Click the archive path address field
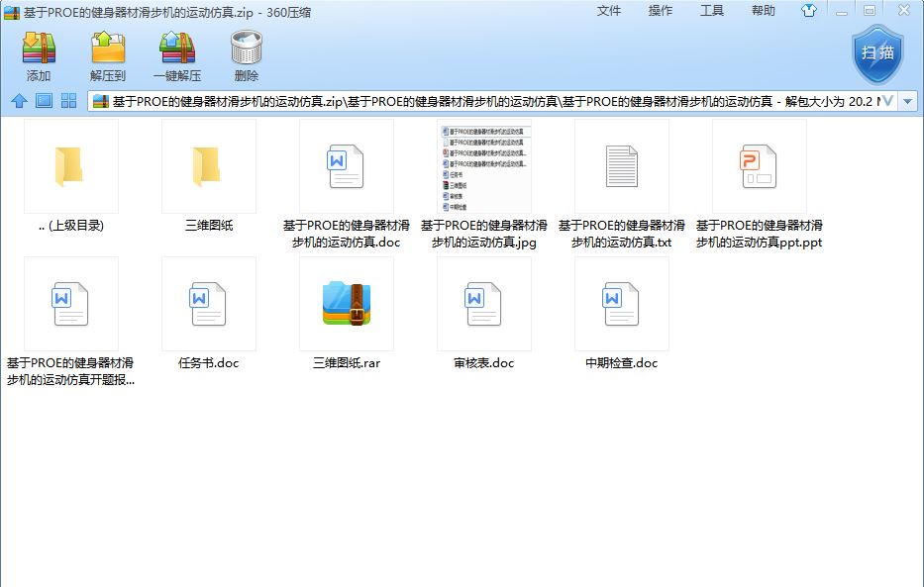Screen dimensions: 924x587 pyautogui.click(x=493, y=101)
